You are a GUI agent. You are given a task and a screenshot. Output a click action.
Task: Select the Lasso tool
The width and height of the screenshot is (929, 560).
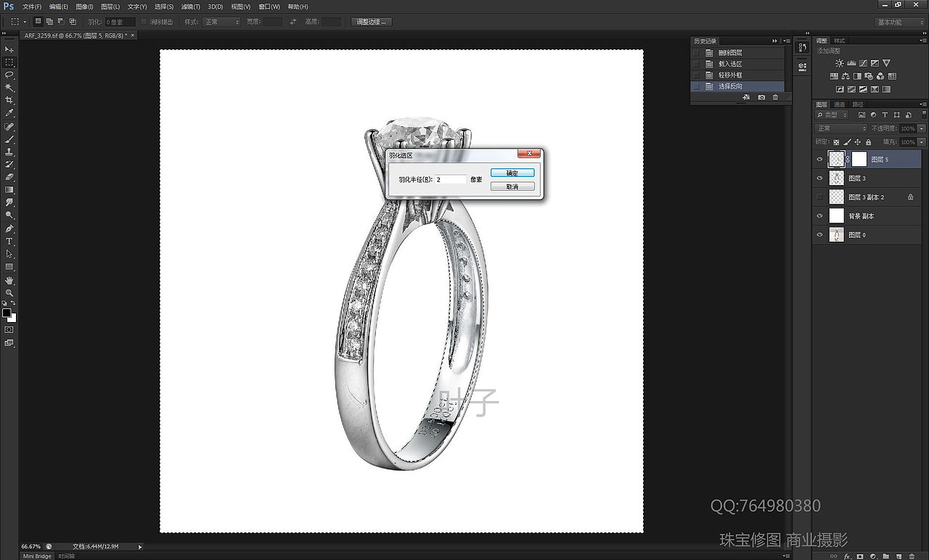[x=9, y=75]
